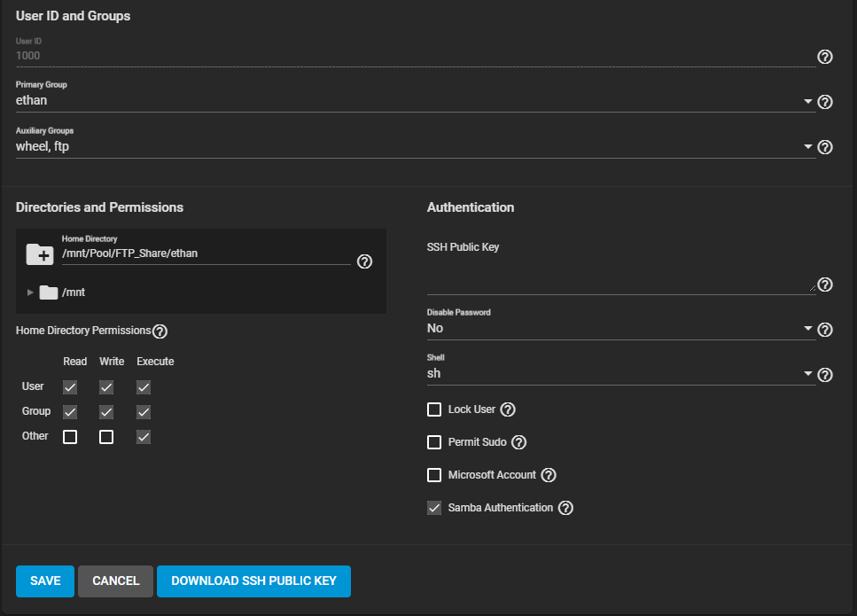The image size is (857, 616).
Task: Click the 'User ID and Groups' heading
Action: pyautogui.click(x=73, y=16)
